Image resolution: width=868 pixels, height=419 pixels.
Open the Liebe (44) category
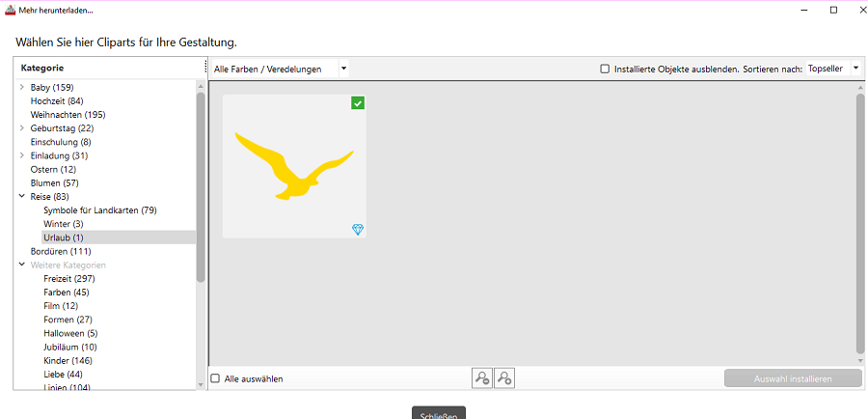[63, 375]
